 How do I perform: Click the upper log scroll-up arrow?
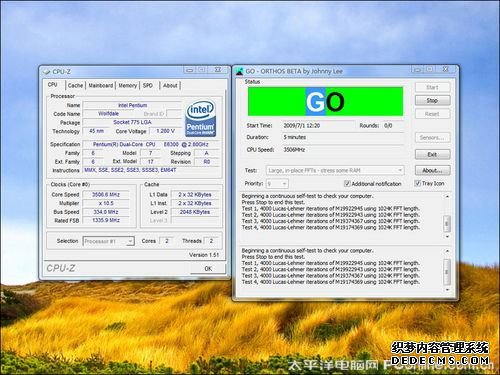pos(447,197)
